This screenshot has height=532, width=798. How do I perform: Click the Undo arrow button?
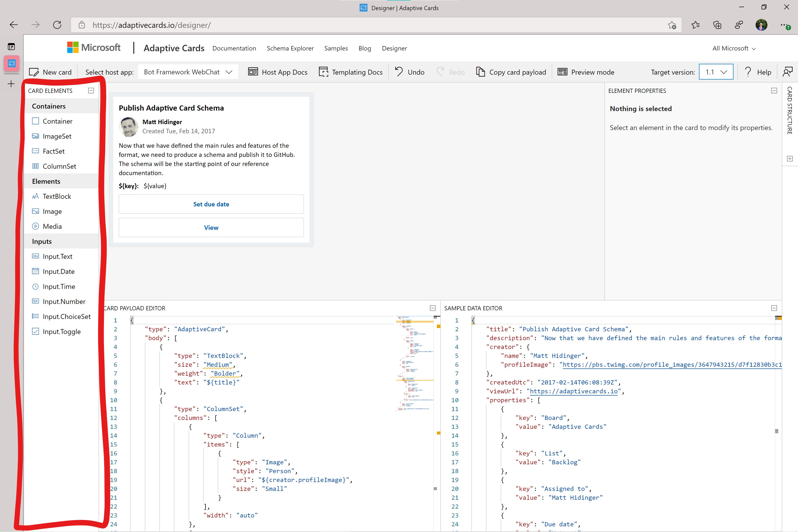click(x=399, y=71)
